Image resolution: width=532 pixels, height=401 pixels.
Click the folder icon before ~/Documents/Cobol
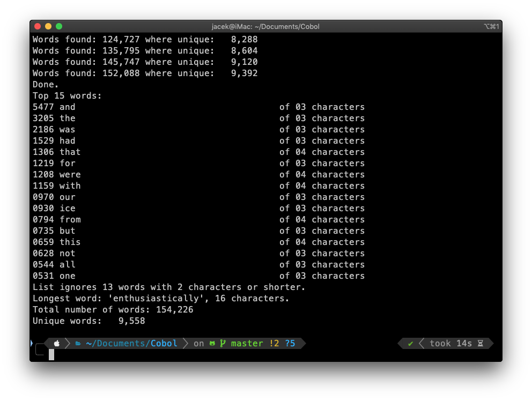[x=78, y=344]
